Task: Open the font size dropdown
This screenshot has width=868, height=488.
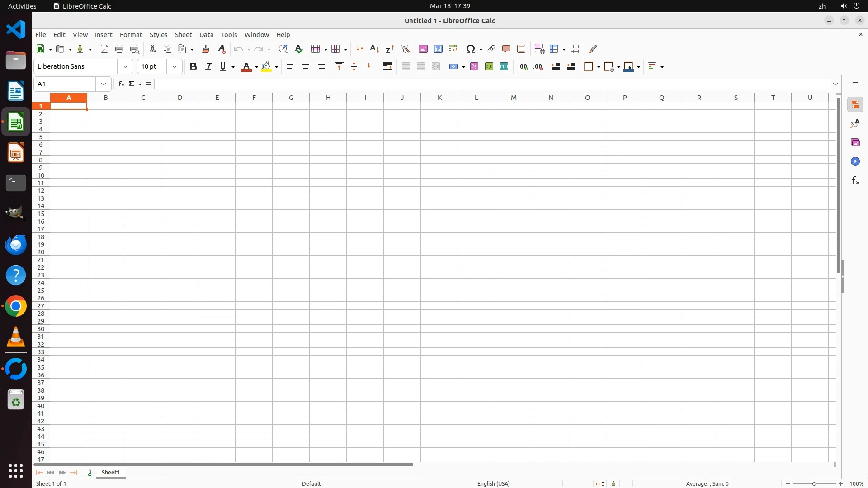Action: point(175,66)
